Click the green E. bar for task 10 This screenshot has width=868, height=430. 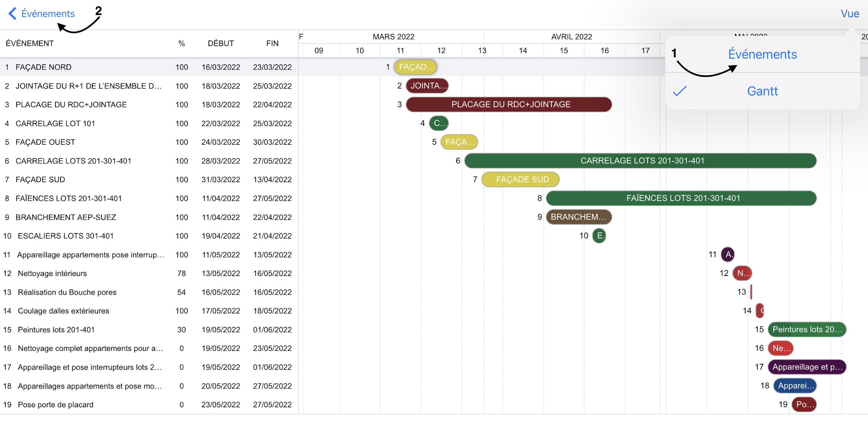599,236
